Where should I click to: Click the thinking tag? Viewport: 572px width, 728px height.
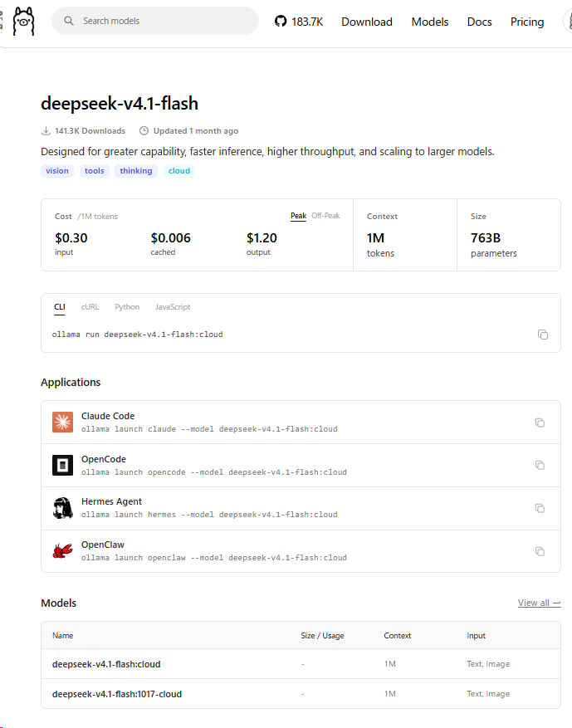pyautogui.click(x=136, y=171)
